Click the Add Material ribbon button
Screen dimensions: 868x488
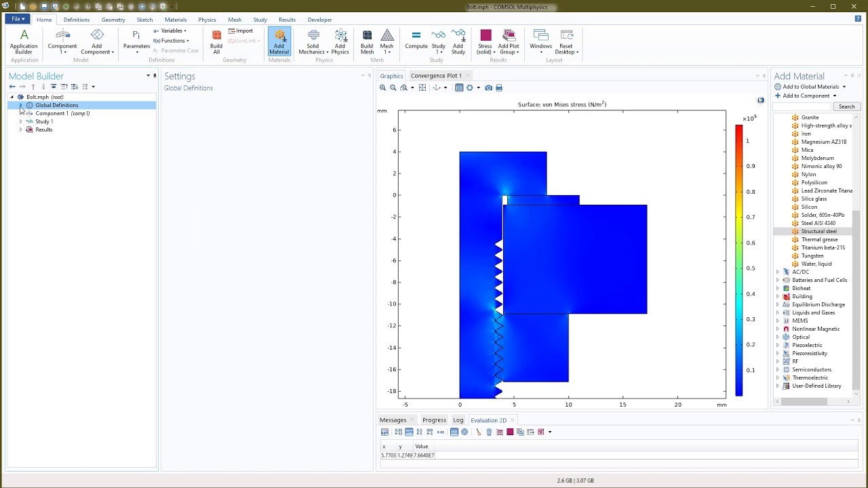[279, 41]
